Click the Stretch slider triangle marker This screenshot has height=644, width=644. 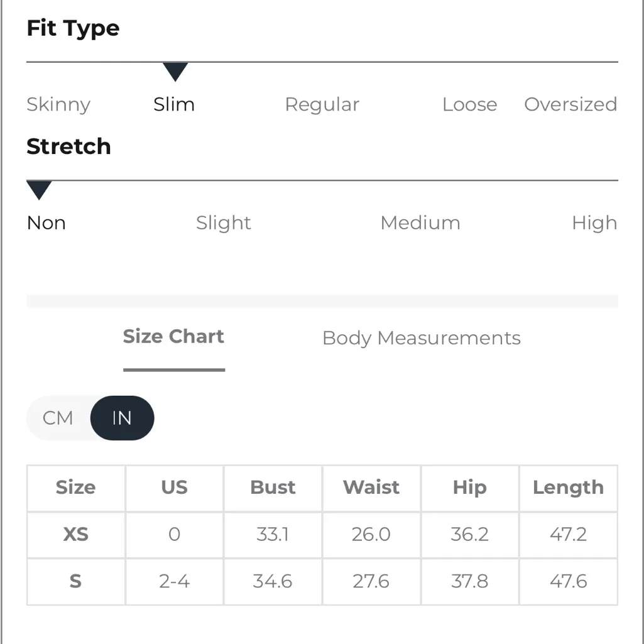[39, 190]
